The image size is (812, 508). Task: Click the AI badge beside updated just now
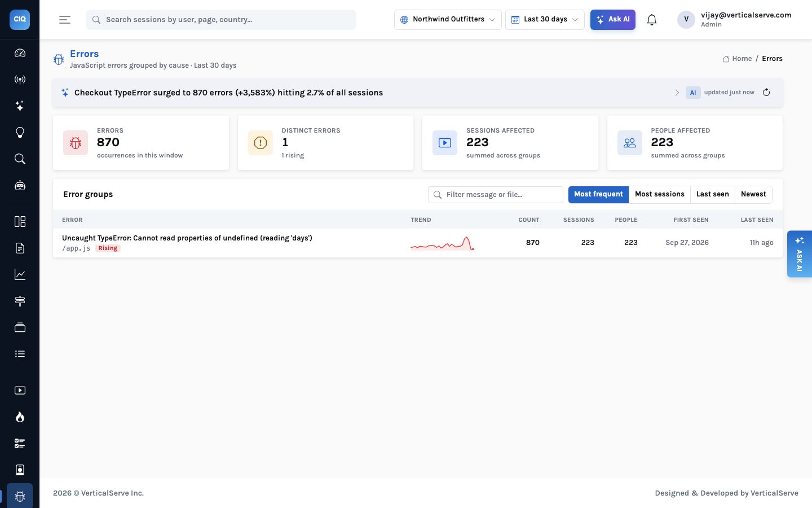click(x=693, y=93)
